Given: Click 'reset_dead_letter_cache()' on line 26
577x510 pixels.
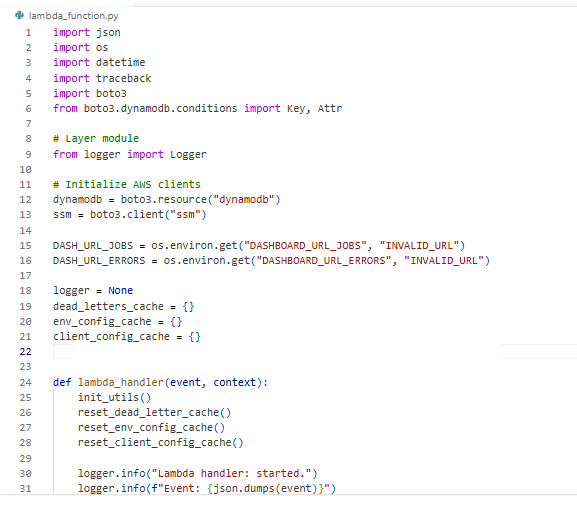Looking at the screenshot, I should (x=155, y=413).
